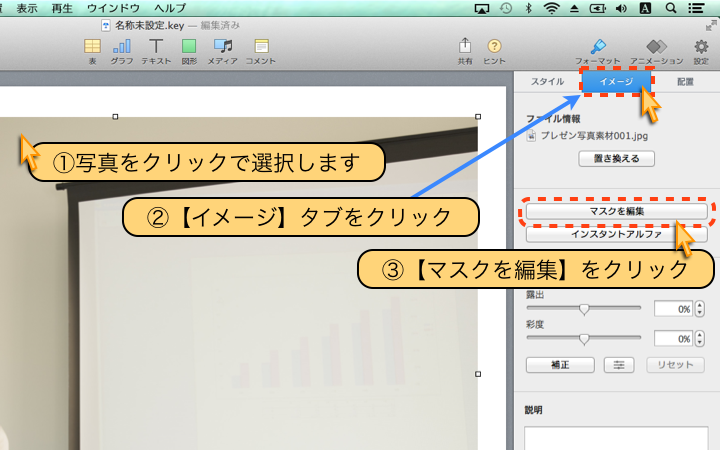Screen dimensions: 720x450
Task: Open the ウインドウ menu
Action: point(113,8)
